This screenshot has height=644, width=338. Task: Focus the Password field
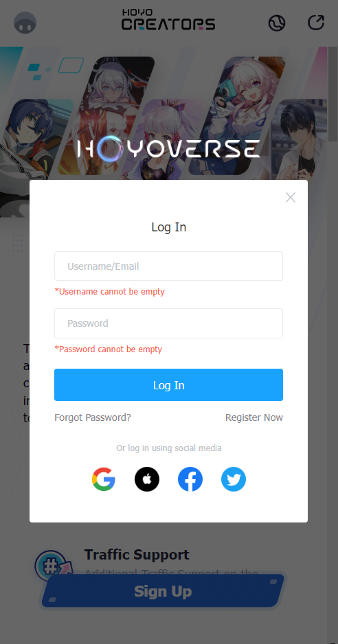click(168, 323)
